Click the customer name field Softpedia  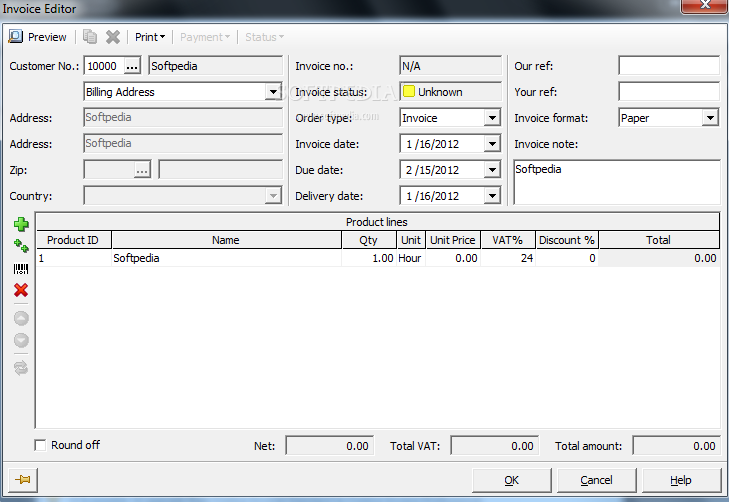(216, 66)
